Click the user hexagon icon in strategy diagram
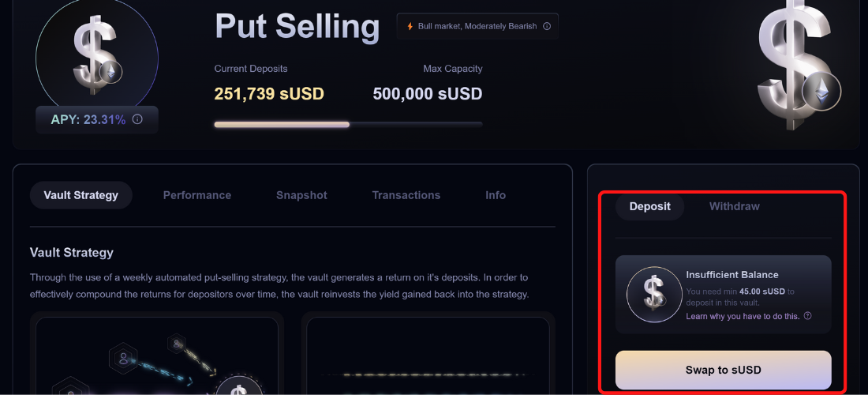This screenshot has width=868, height=395. click(x=124, y=358)
